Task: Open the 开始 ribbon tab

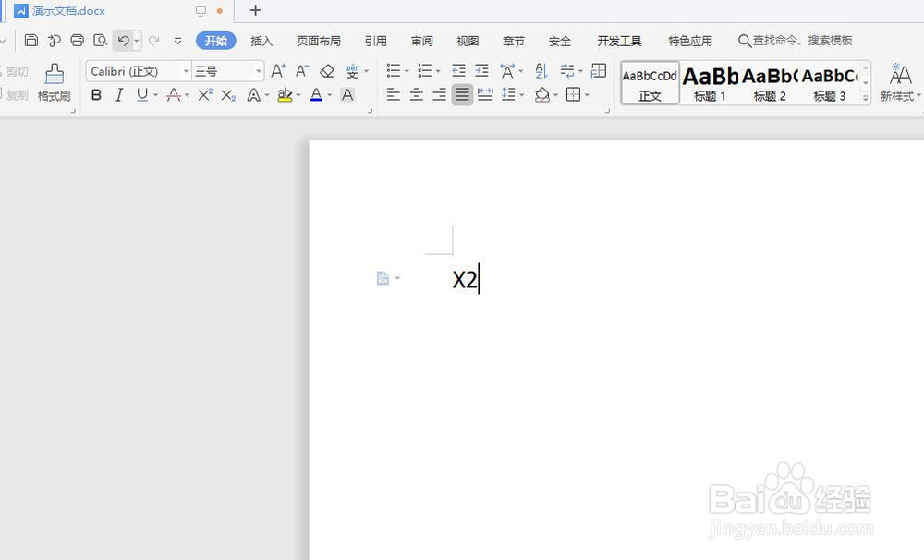Action: 215,41
